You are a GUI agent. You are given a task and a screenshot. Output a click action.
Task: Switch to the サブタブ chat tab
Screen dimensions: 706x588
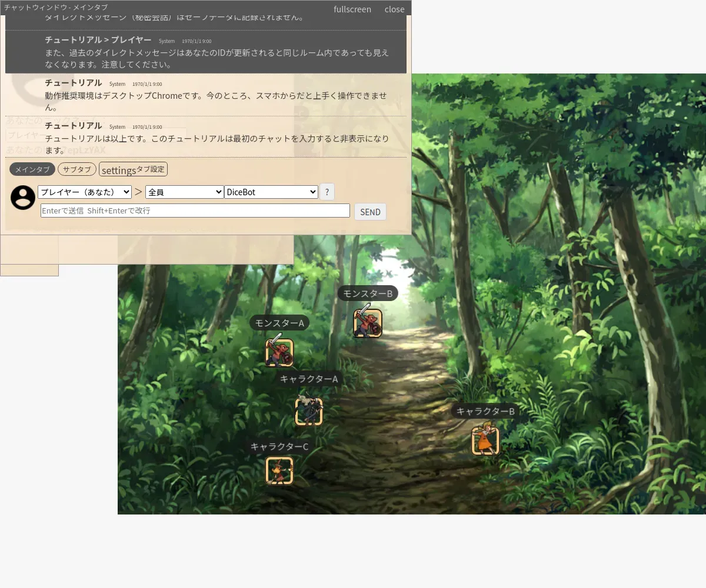coord(77,169)
